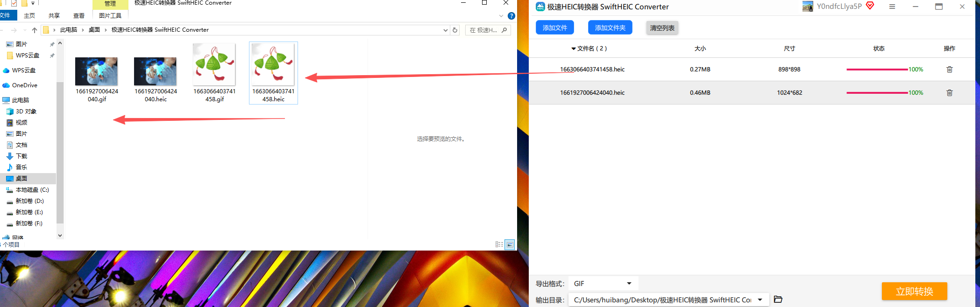Click the VIP diamond badge icon
Viewport: 980px width, 307px height.
[870, 6]
